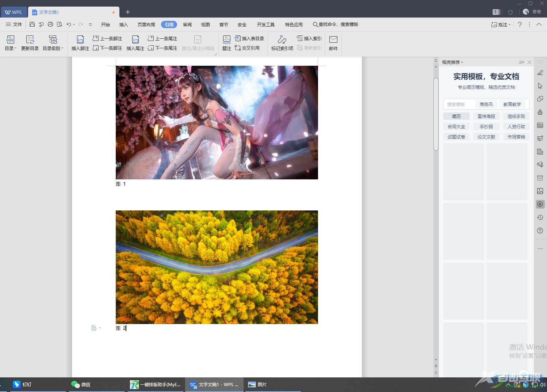This screenshot has height=392, width=547.
Task: Go to 下一条尾注 next endnote
Action: (x=162, y=48)
